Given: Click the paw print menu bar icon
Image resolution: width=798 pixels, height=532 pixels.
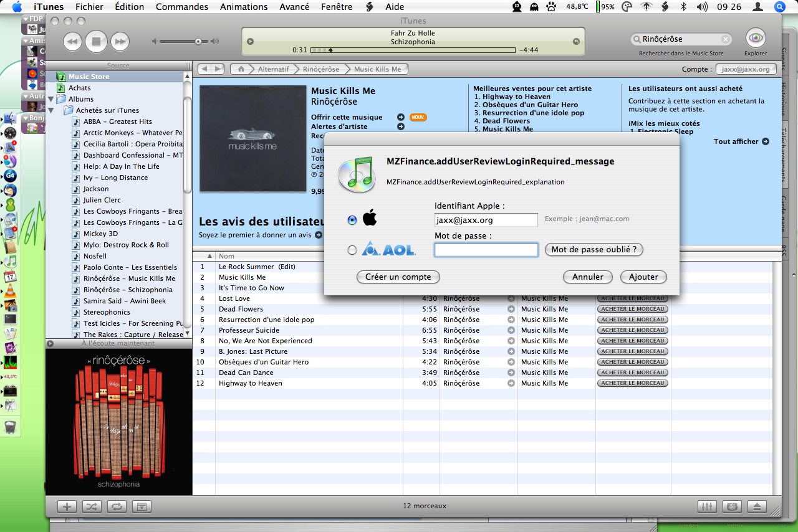Looking at the screenshot, I should coord(551,7).
